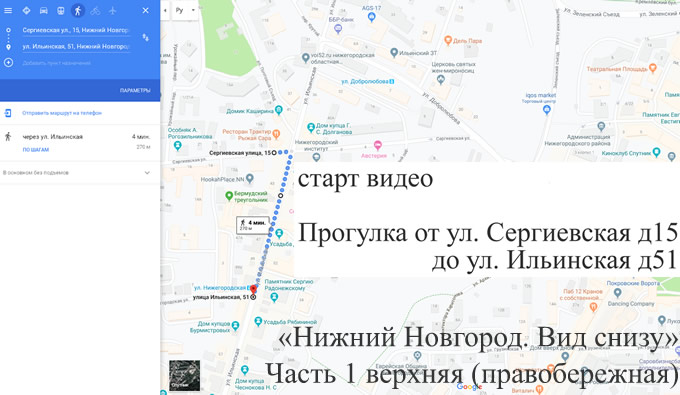Open the hamburger main menu
The height and width of the screenshot is (395, 680).
[x=8, y=10]
